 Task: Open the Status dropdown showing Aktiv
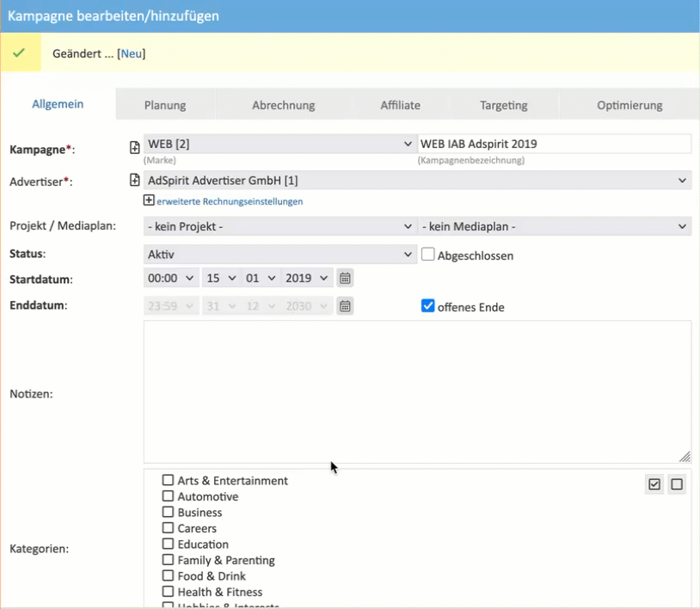[x=279, y=254]
